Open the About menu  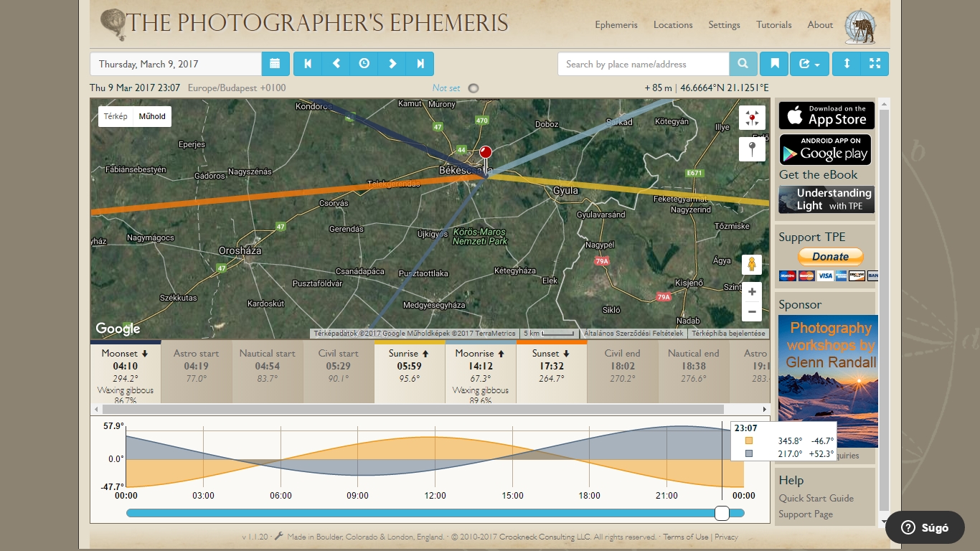[x=820, y=24]
